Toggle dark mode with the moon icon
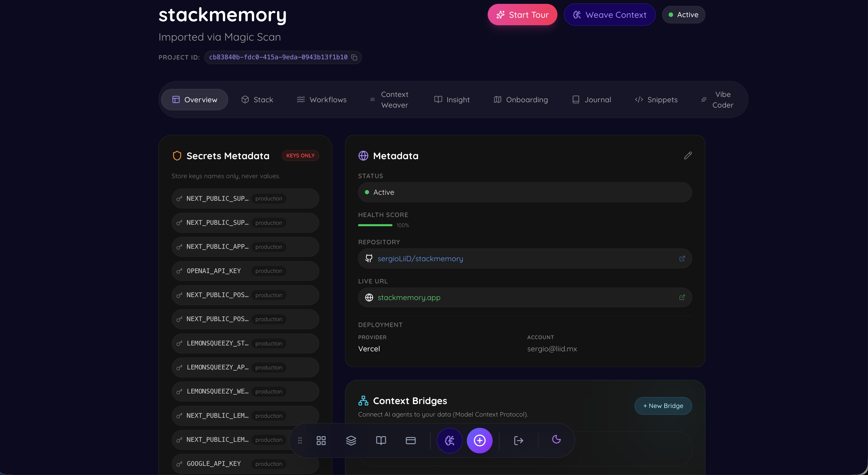 (556, 439)
